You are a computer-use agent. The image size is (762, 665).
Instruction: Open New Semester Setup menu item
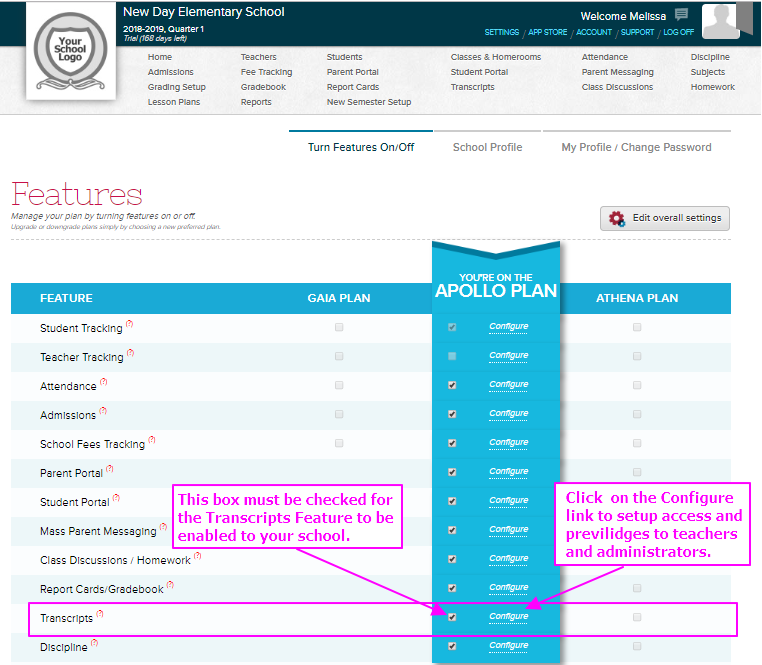369,102
